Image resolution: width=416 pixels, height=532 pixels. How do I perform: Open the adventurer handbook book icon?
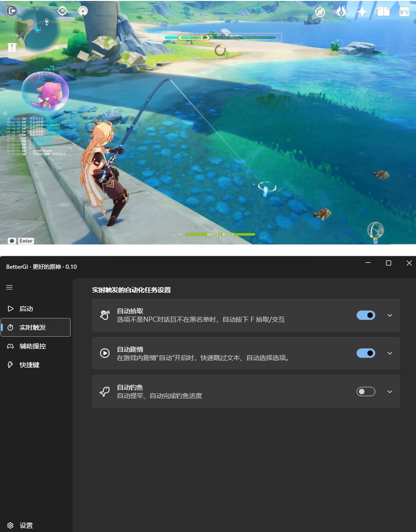pyautogui.click(x=383, y=12)
